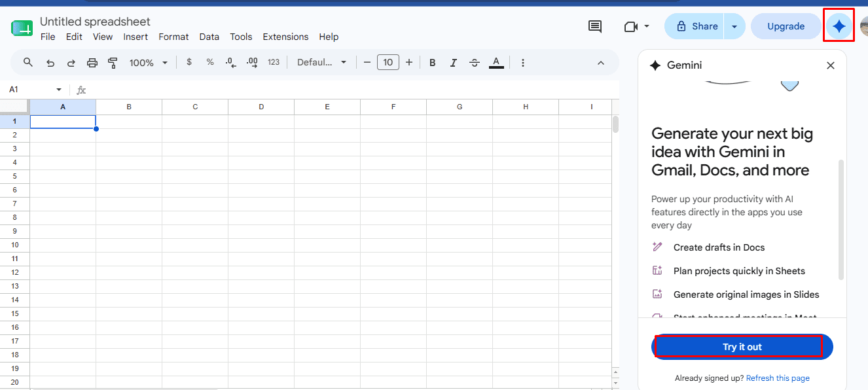
Task: Click the Refresh this page link
Action: (x=778, y=378)
